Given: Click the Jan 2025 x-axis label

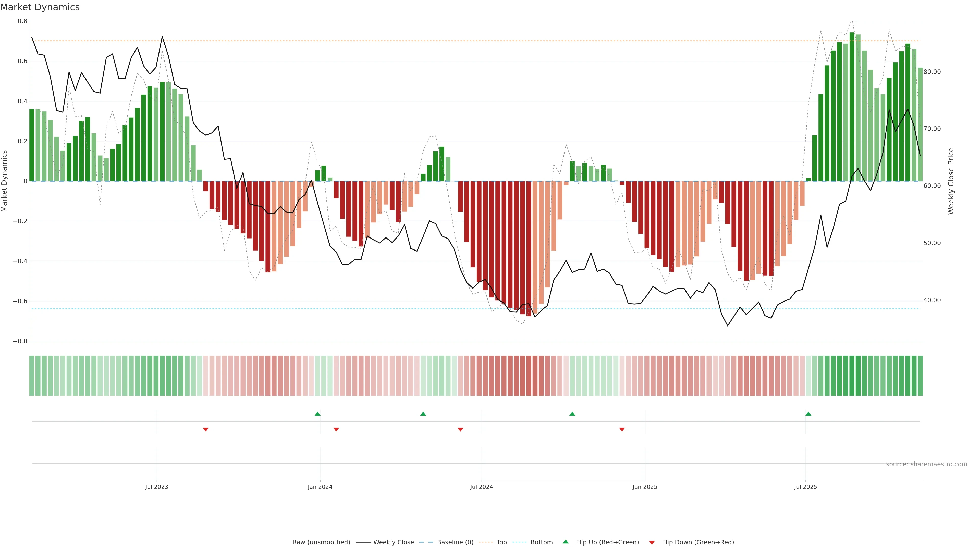Looking at the screenshot, I should click(x=644, y=487).
